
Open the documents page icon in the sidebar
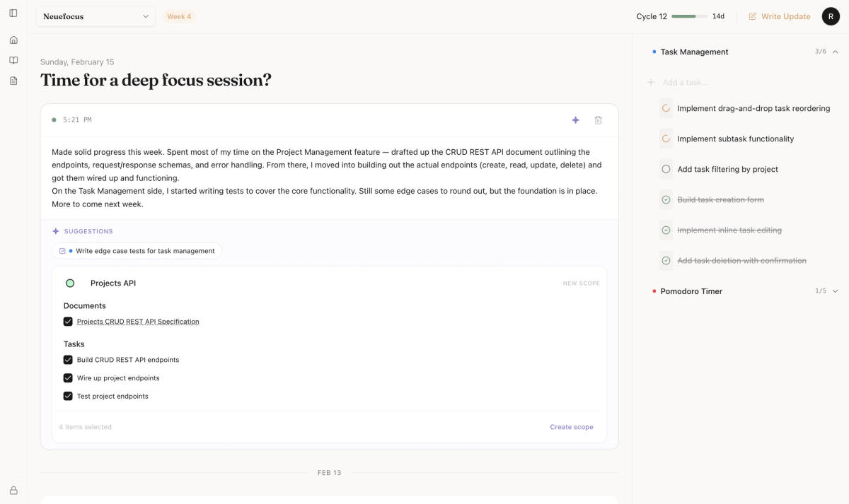pos(13,81)
